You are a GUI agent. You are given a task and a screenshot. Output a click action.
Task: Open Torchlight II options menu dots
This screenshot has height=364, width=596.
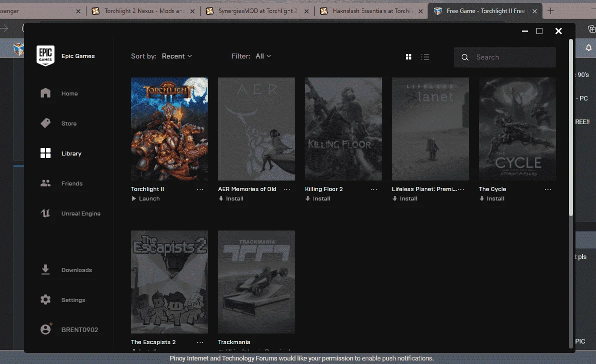pyautogui.click(x=200, y=189)
